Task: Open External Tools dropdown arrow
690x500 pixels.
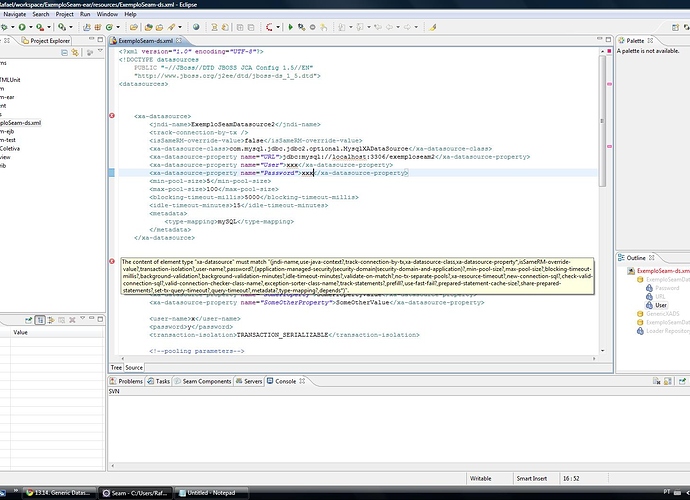Action: point(48,27)
